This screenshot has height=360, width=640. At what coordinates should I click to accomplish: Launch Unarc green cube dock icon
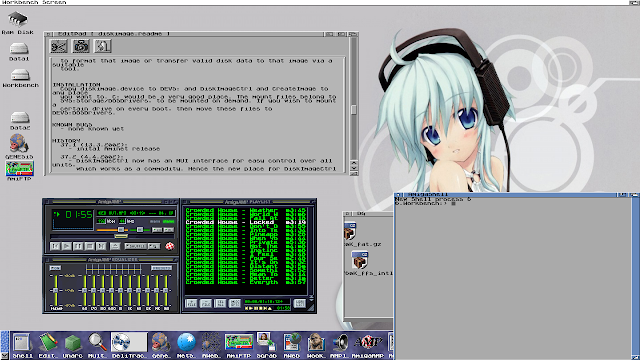tap(73, 343)
